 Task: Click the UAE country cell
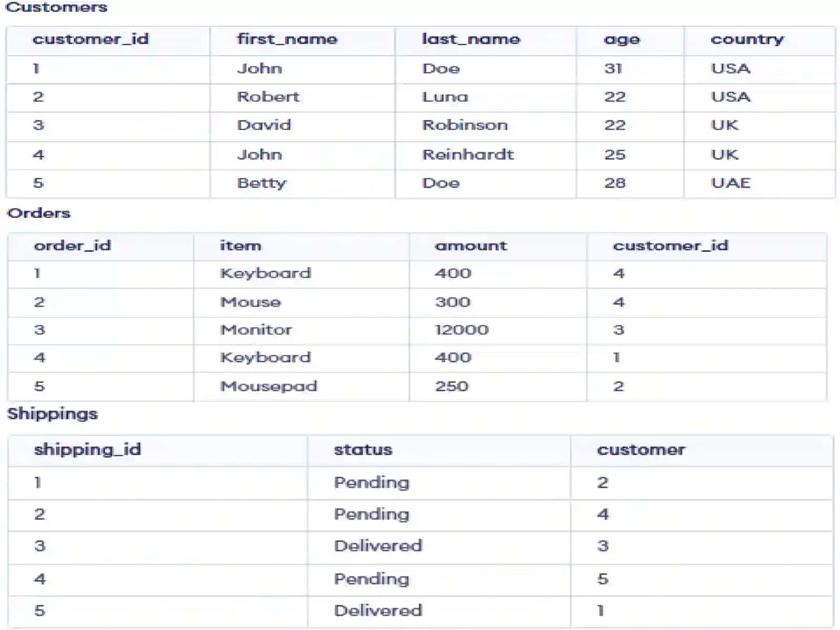[731, 183]
